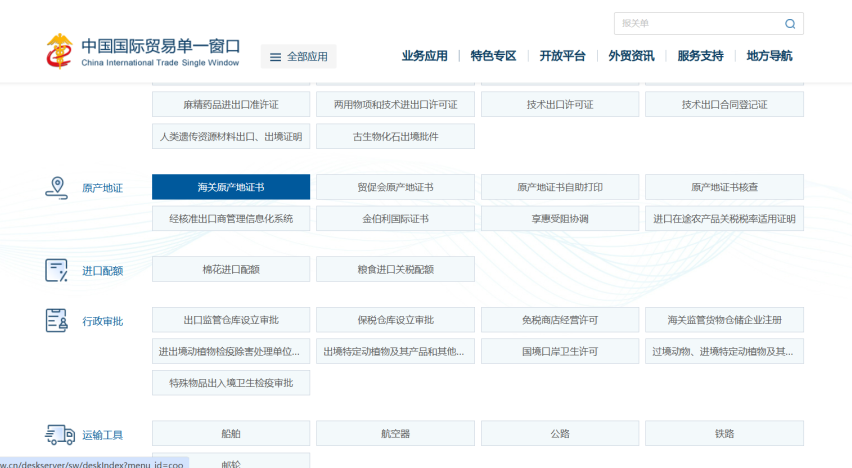Screen dimensions: 852x468
Task: Select the 铁路 transport option
Action: tap(724, 433)
